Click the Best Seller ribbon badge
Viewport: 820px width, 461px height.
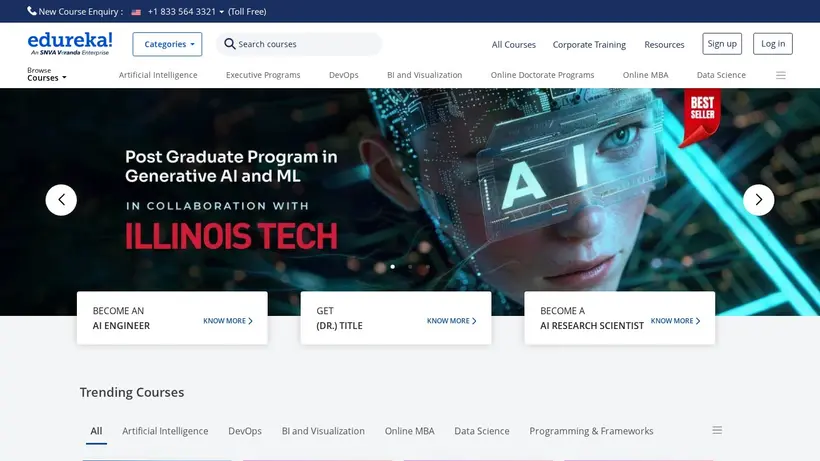pos(701,117)
